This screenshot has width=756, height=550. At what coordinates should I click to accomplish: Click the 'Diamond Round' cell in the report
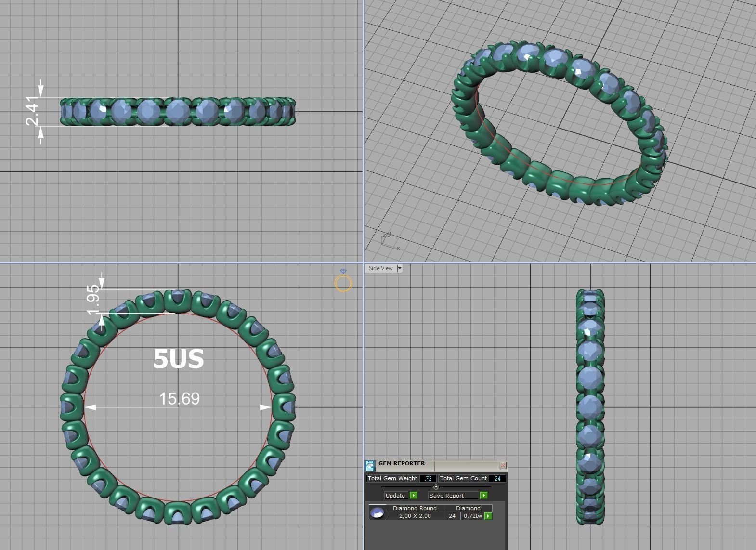415,508
